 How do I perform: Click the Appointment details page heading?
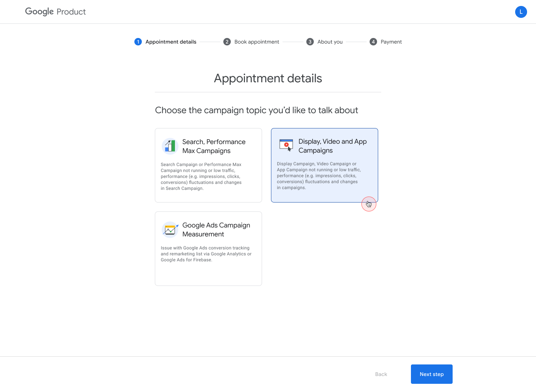coord(268,78)
